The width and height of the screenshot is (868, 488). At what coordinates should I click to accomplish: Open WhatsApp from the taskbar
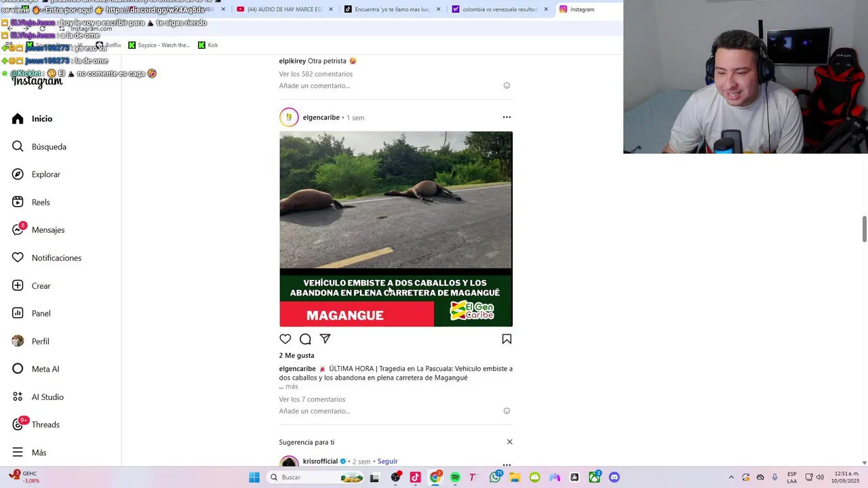pos(495,477)
